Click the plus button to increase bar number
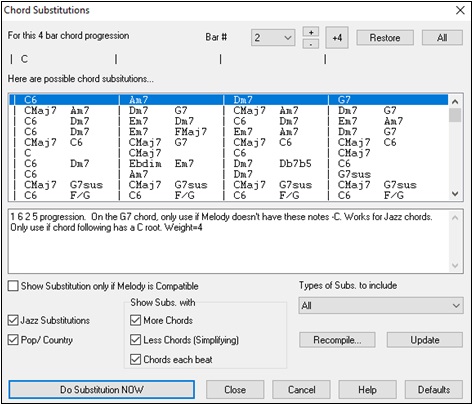Viewport: 472px width, 404px height. click(x=311, y=32)
